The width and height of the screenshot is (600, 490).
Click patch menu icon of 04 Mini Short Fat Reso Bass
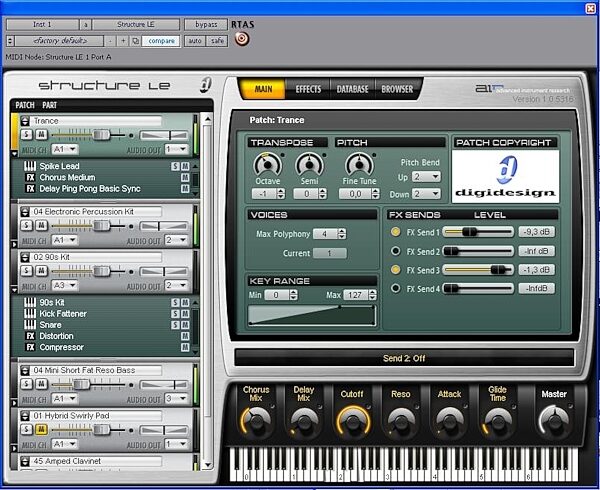25,370
